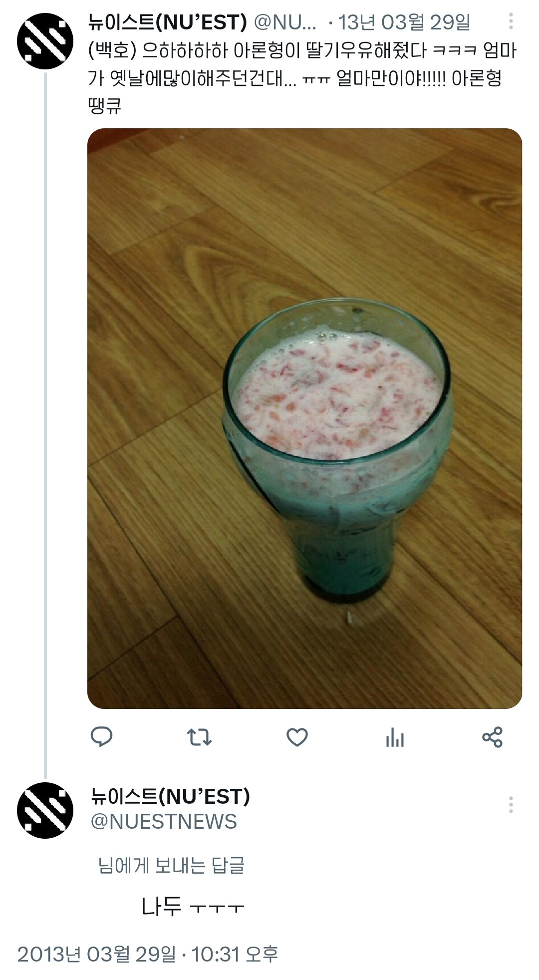Viewport: 539px width, 980px height.
Task: Share the tweet using share icon
Action: tap(492, 737)
